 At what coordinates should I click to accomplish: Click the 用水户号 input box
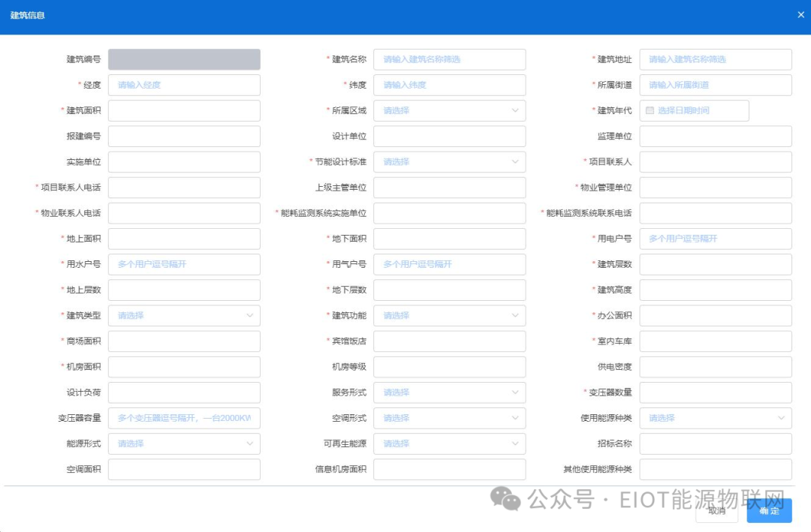point(184,264)
